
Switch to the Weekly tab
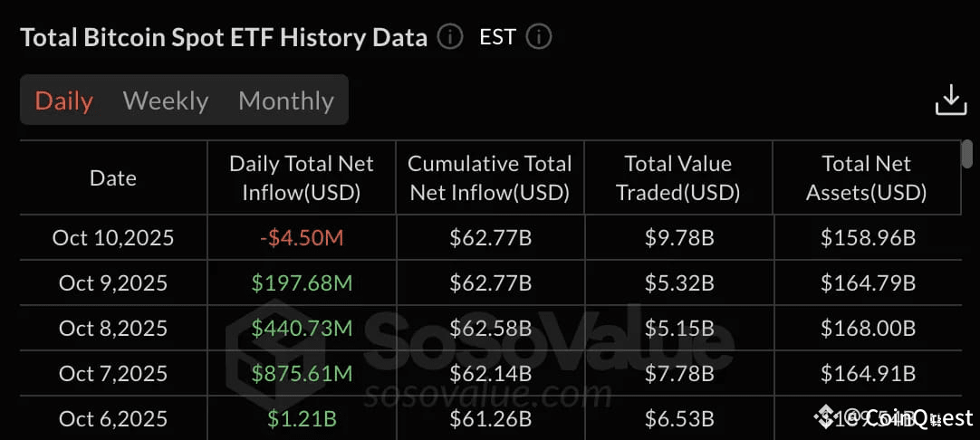166,100
